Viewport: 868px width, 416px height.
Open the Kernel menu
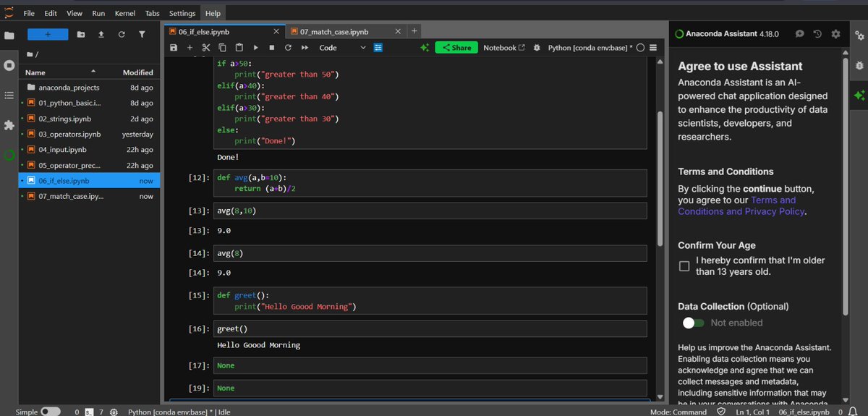(125, 13)
